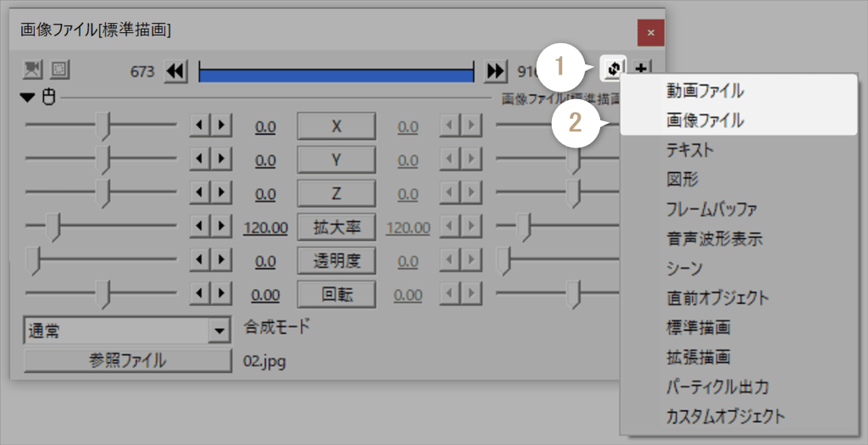
Task: Click the left Z slider handle
Action: click(x=103, y=194)
